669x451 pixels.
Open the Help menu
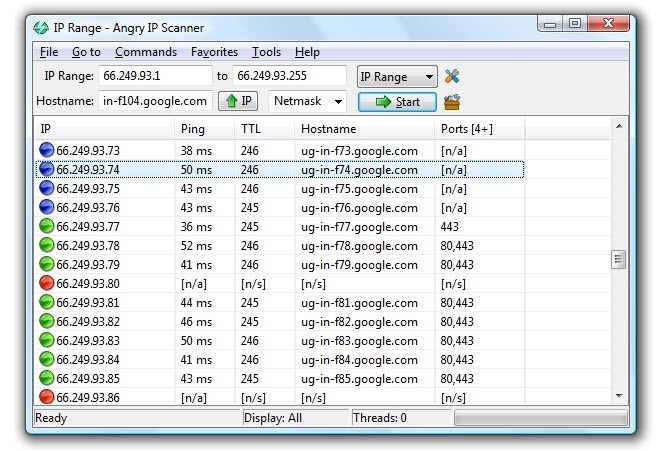307,52
